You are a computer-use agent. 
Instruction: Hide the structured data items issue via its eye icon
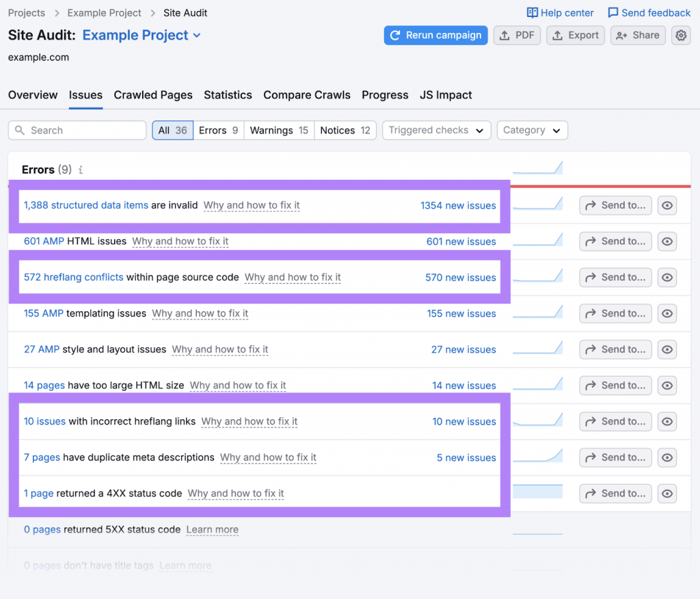(x=667, y=205)
